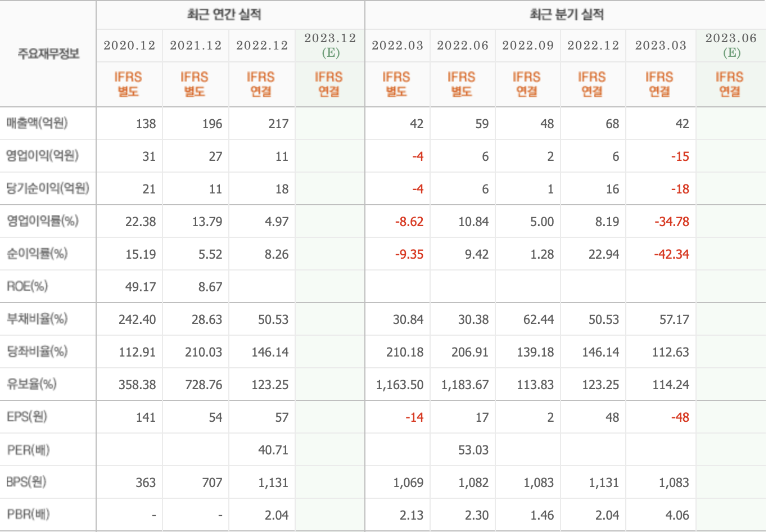The width and height of the screenshot is (768, 532).
Task: Click the 영업이익률 value 22.38
Action: (x=141, y=222)
